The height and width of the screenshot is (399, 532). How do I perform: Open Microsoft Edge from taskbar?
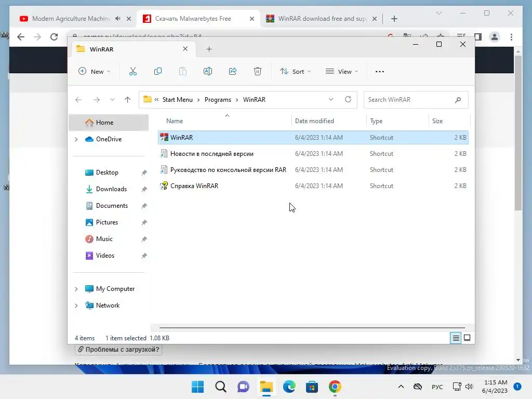[x=289, y=387]
